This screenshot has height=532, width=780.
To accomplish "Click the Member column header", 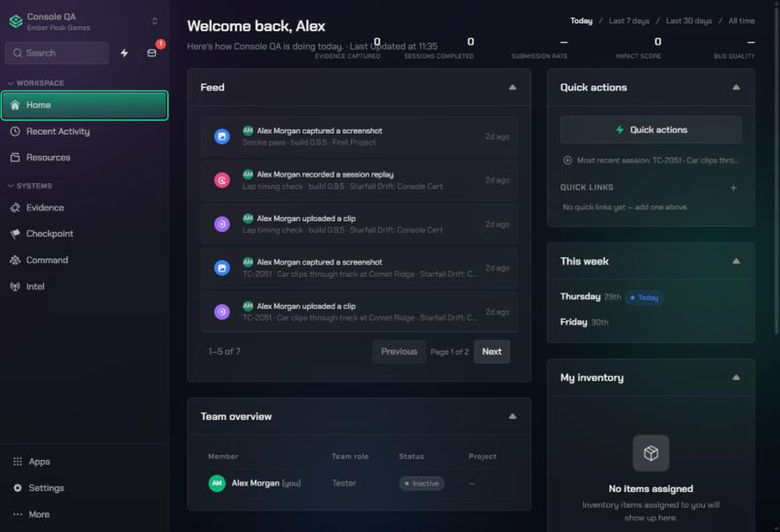I will pos(223,457).
